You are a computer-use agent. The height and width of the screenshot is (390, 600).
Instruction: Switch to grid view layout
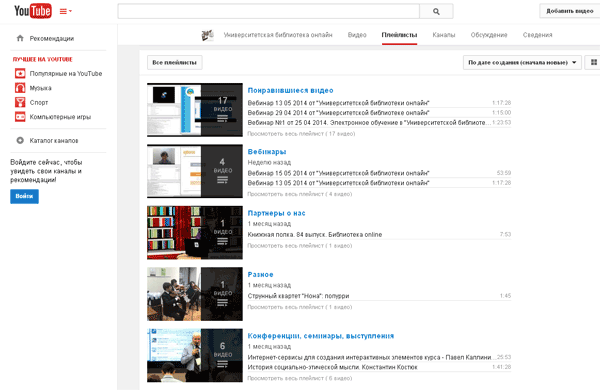[593, 62]
